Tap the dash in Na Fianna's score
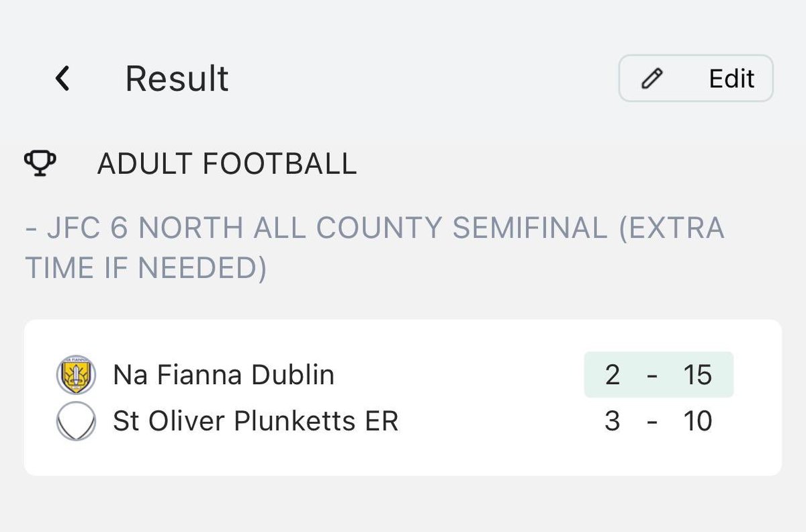This screenshot has height=532, width=806. tap(652, 375)
